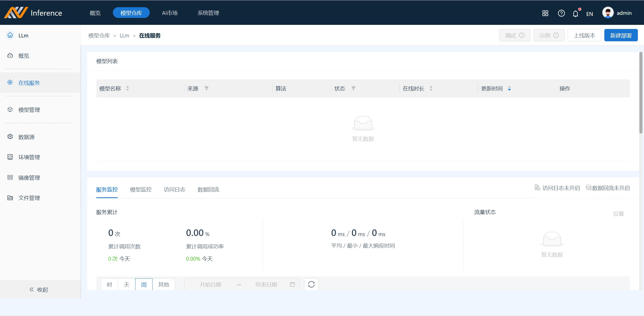Collapse the sidebar with 收起

click(39, 289)
